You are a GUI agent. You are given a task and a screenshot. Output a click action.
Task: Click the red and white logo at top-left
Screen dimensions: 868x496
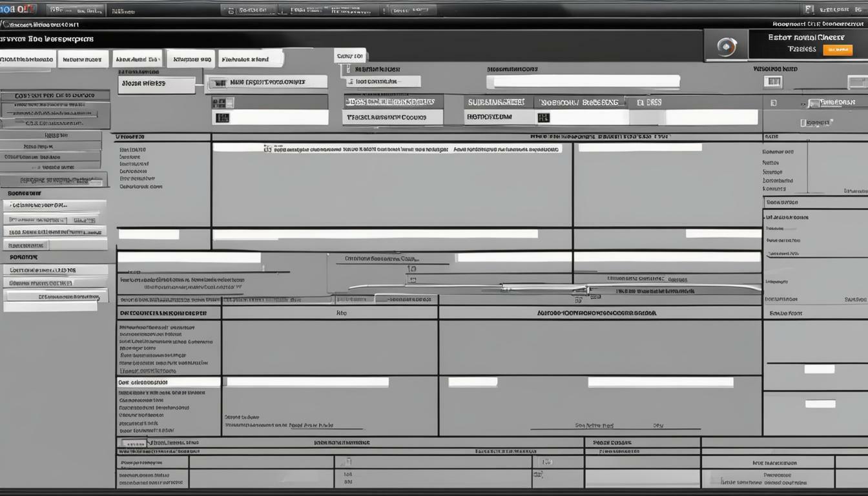tap(17, 9)
